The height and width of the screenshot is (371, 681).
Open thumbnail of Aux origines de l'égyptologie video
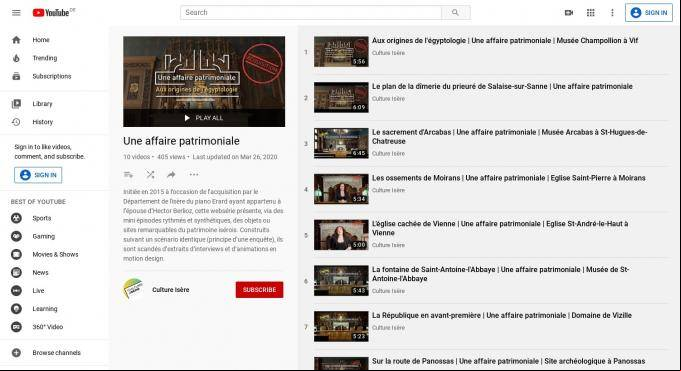341,52
